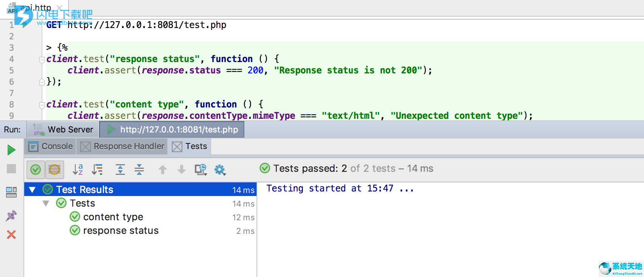
Task: Toggle show passed tests
Action: point(36,170)
